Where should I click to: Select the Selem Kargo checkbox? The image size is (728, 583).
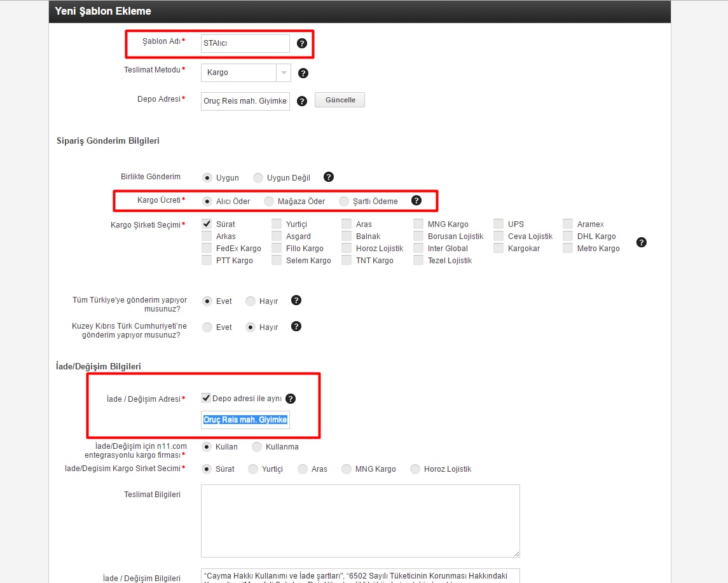click(277, 260)
